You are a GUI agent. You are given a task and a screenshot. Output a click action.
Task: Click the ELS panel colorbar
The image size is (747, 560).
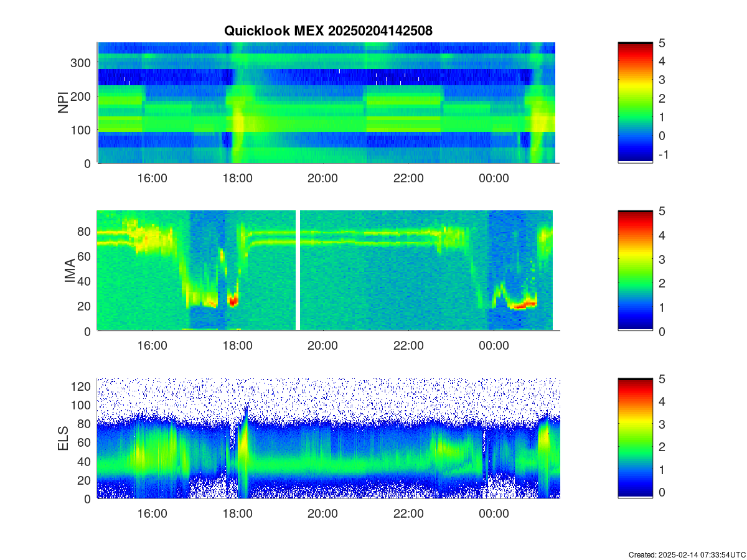635,438
